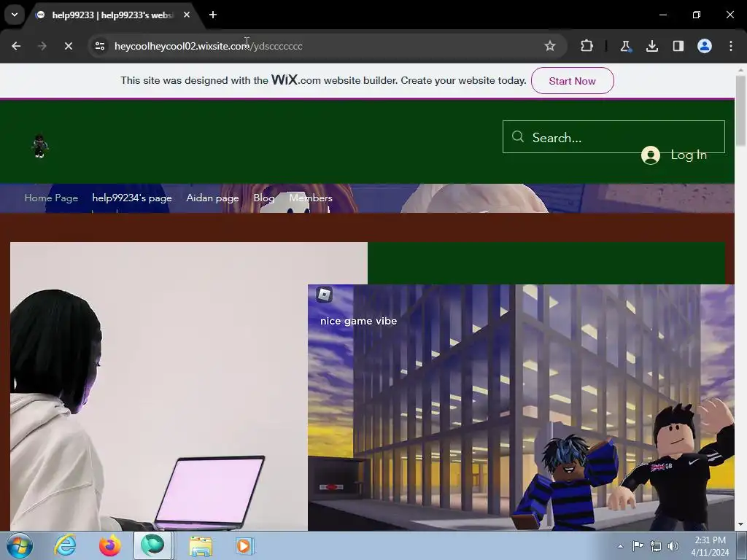Open the volume speaker icon
This screenshot has width=747, height=560.
673,546
